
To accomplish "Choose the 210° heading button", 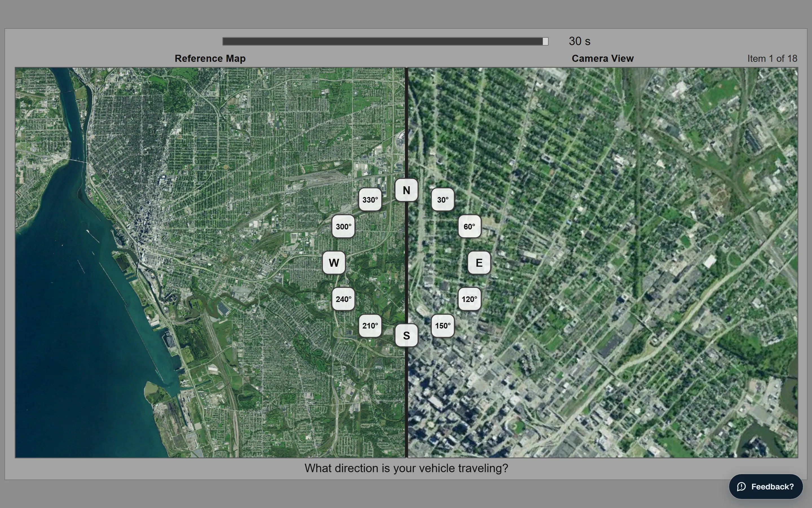I will pos(370,326).
